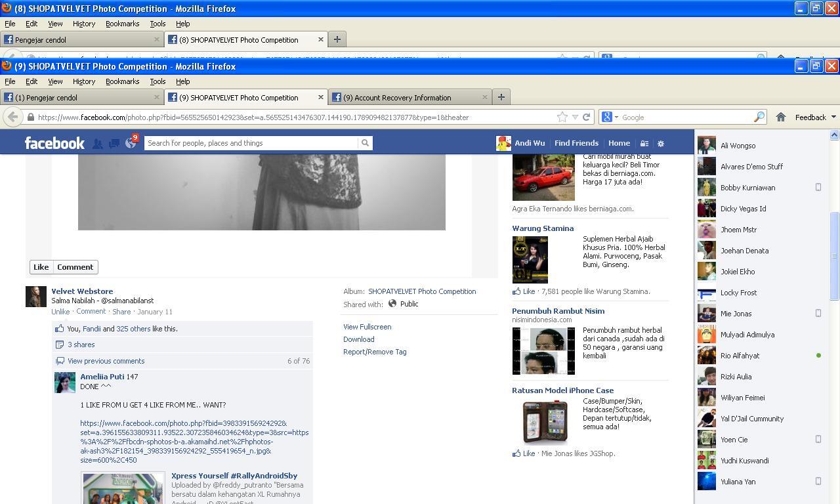Viewport: 840px width, 504px height.
Task: Open Facebook notifications globe icon
Action: coord(131,143)
